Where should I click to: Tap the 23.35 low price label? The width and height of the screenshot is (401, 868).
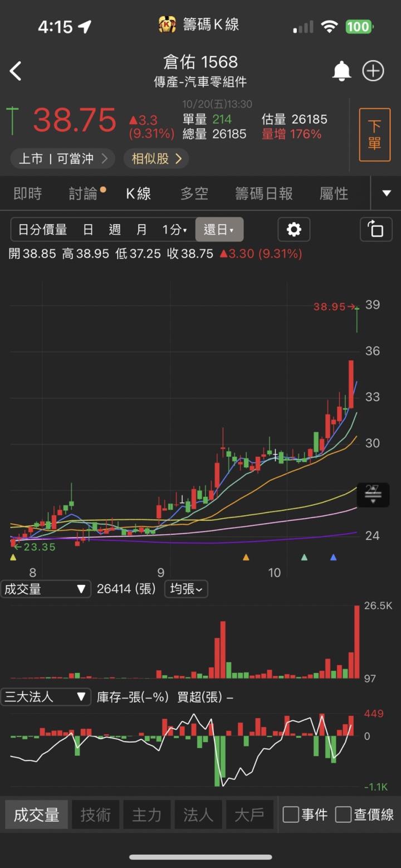pos(40,547)
